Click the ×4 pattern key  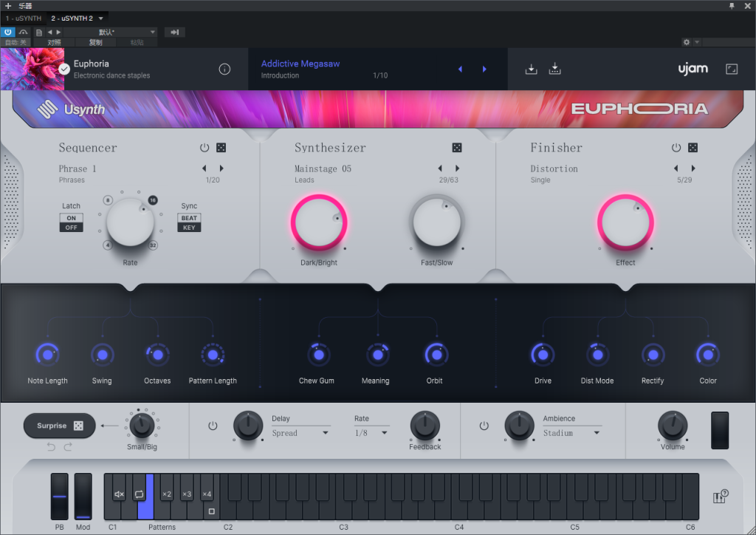[x=207, y=494]
